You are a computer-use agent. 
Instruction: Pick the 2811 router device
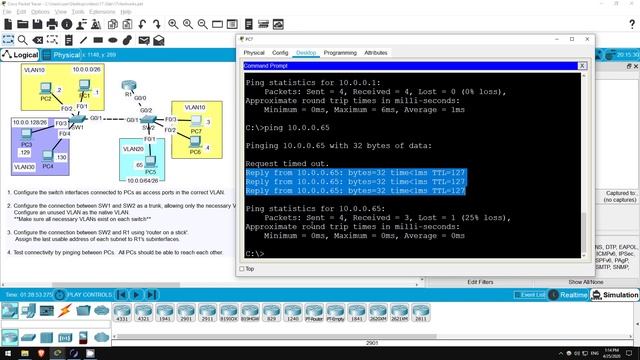(421, 313)
